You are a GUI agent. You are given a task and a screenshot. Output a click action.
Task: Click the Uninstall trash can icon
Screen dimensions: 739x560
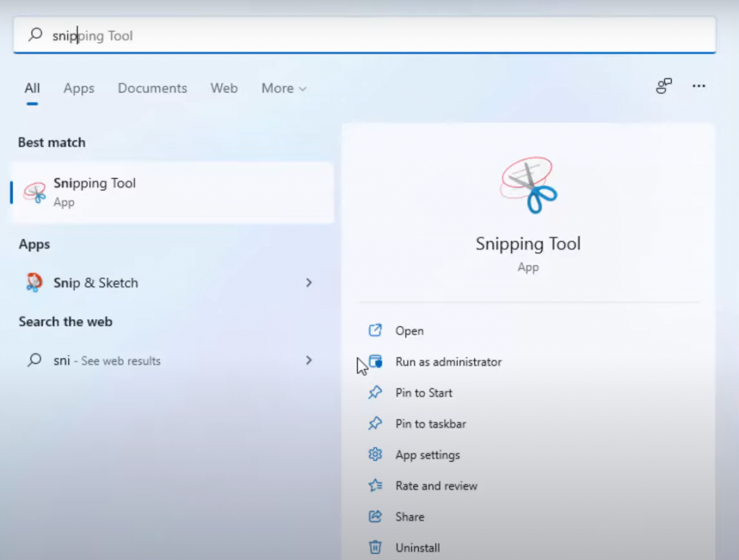coord(375,548)
